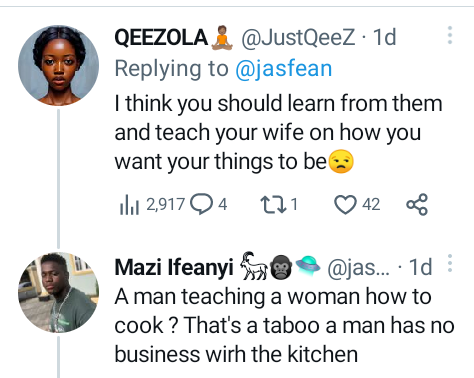Open QEEZOLA display name profile
This screenshot has height=378, width=474.
coord(161,37)
